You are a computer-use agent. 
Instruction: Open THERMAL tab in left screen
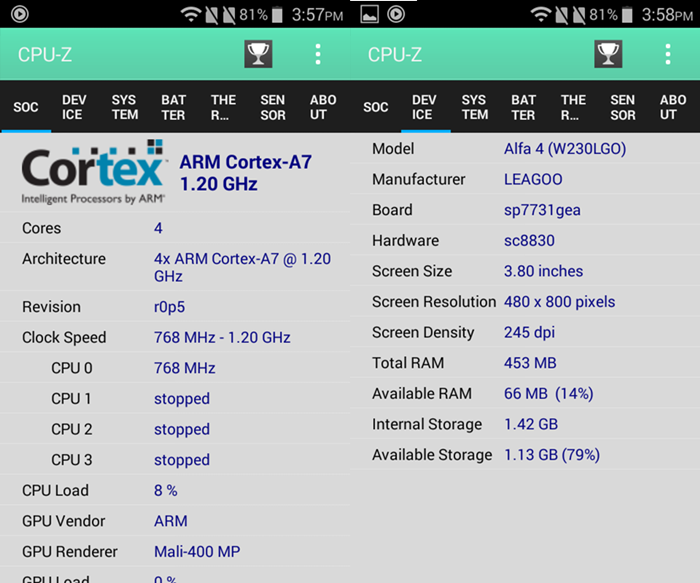[x=223, y=107]
